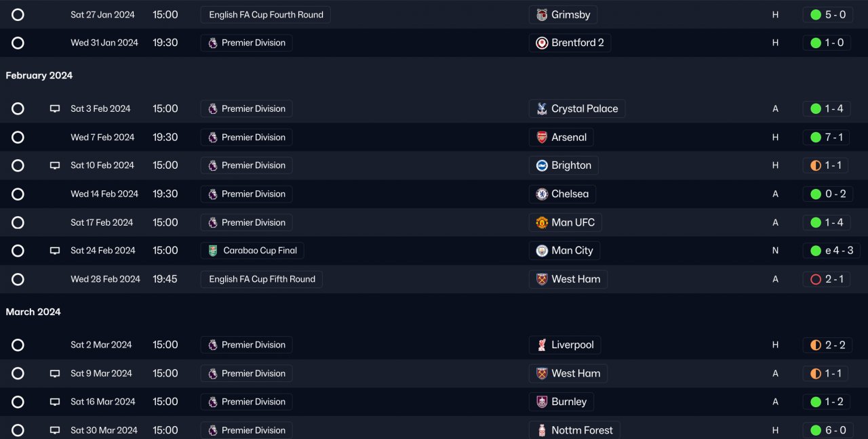Click the TV broadcast icon for Crystal Palace match
This screenshot has height=439, width=868.
coord(55,109)
